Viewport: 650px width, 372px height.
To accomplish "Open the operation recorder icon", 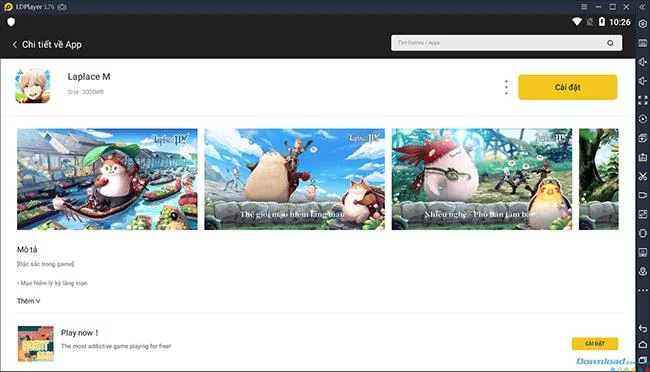I will [x=643, y=119].
